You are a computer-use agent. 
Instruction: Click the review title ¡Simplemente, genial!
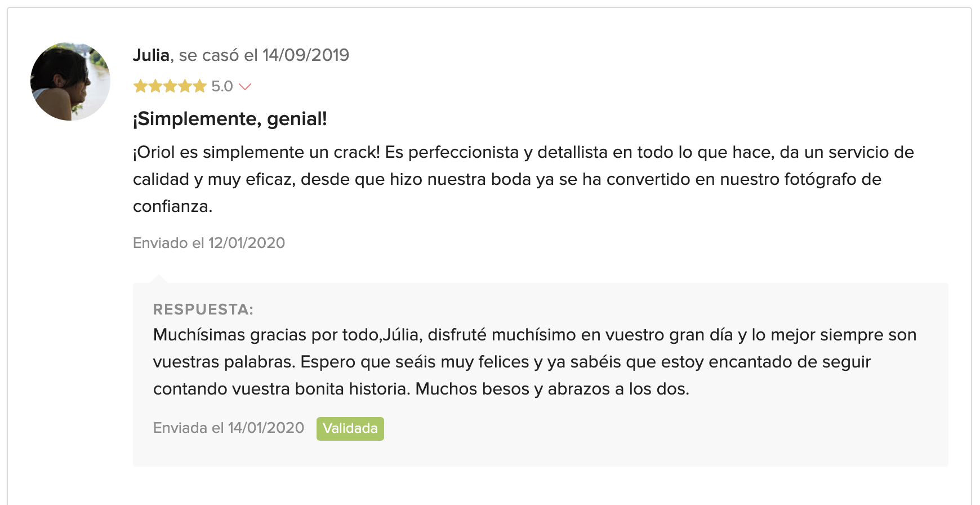coord(230,119)
